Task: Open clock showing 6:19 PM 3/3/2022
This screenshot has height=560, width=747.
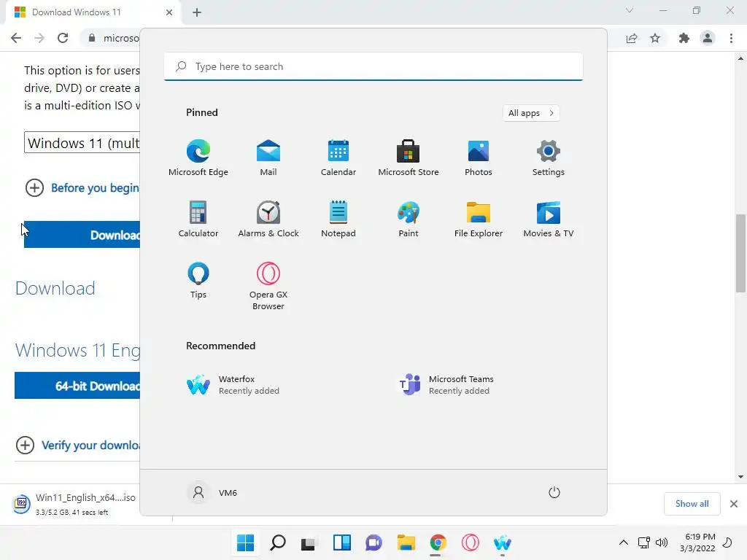Action: click(x=697, y=542)
